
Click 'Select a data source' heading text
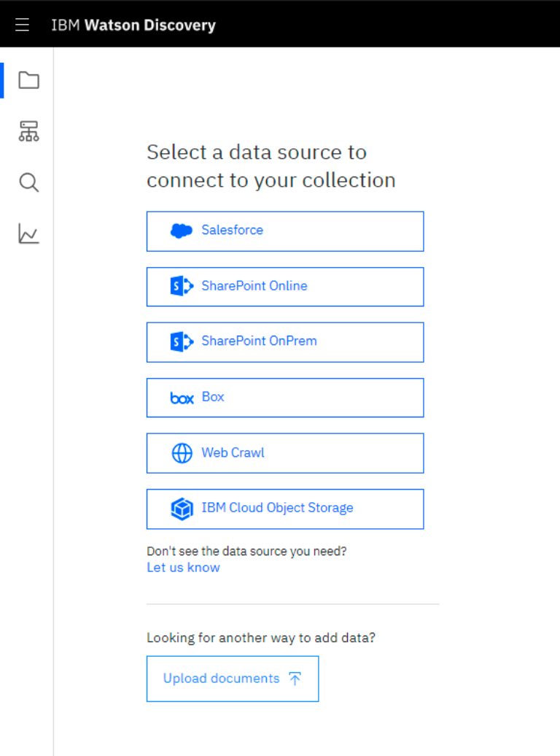pos(271,166)
